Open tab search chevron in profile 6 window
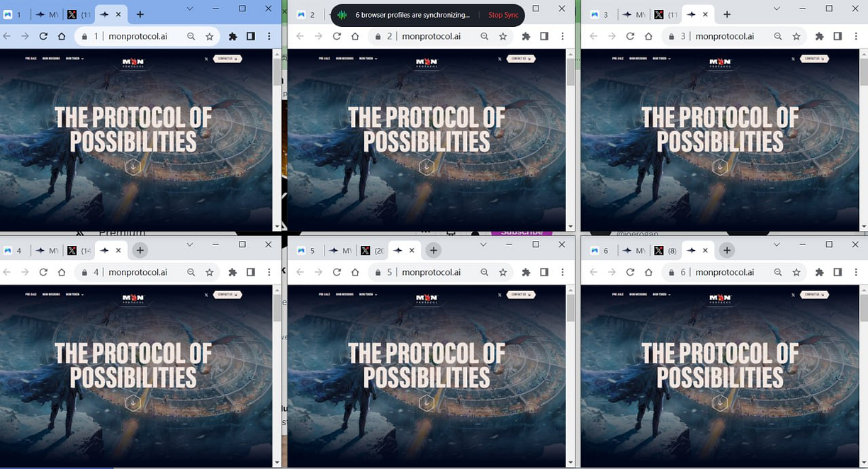 click(776, 244)
